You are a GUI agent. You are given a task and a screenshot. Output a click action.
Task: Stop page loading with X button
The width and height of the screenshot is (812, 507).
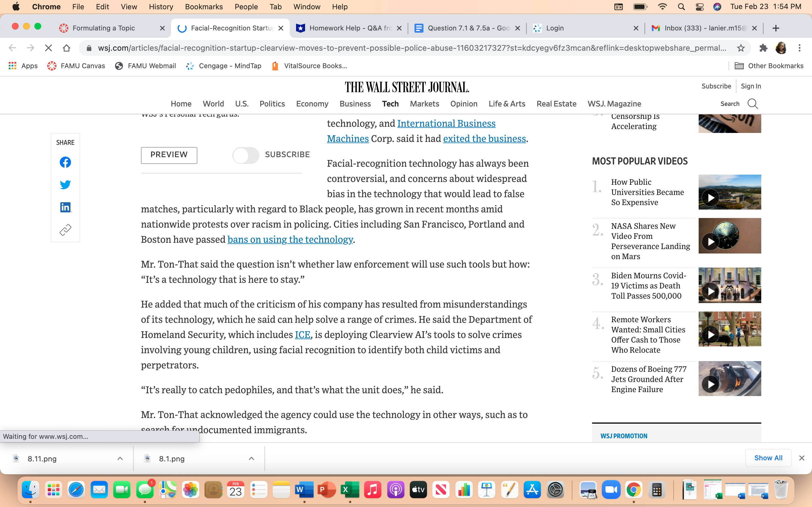pyautogui.click(x=48, y=48)
